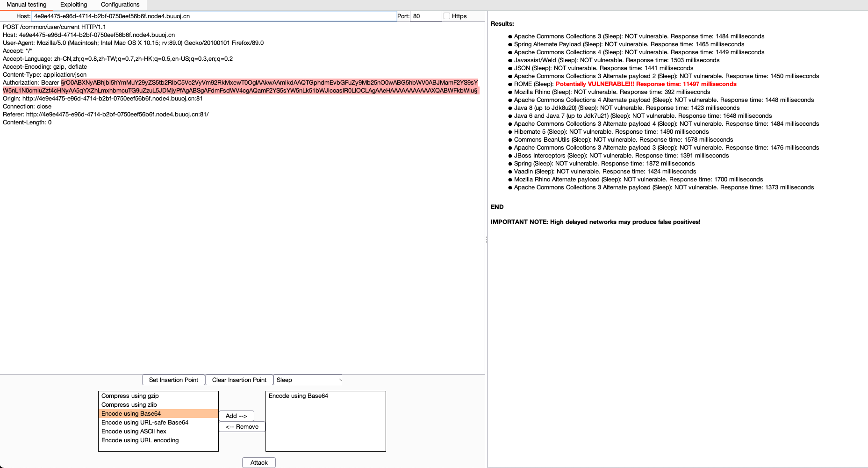The height and width of the screenshot is (468, 868).
Task: Select Encode using Base64 in left list
Action: (x=158, y=414)
